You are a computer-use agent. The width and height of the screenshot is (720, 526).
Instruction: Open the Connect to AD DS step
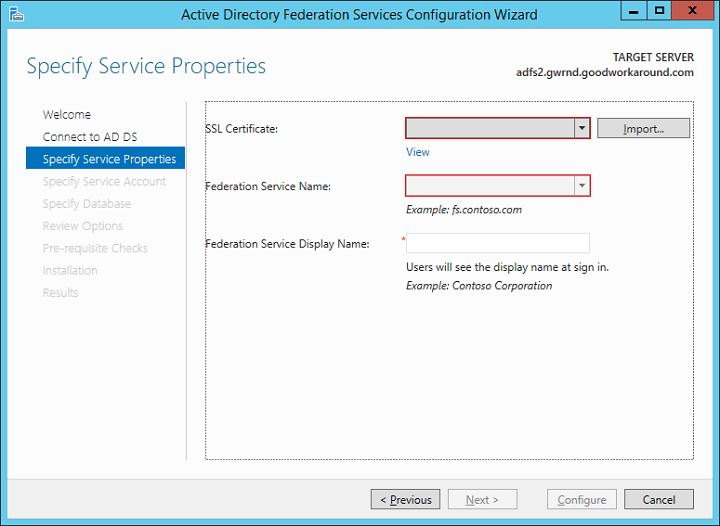(x=90, y=137)
